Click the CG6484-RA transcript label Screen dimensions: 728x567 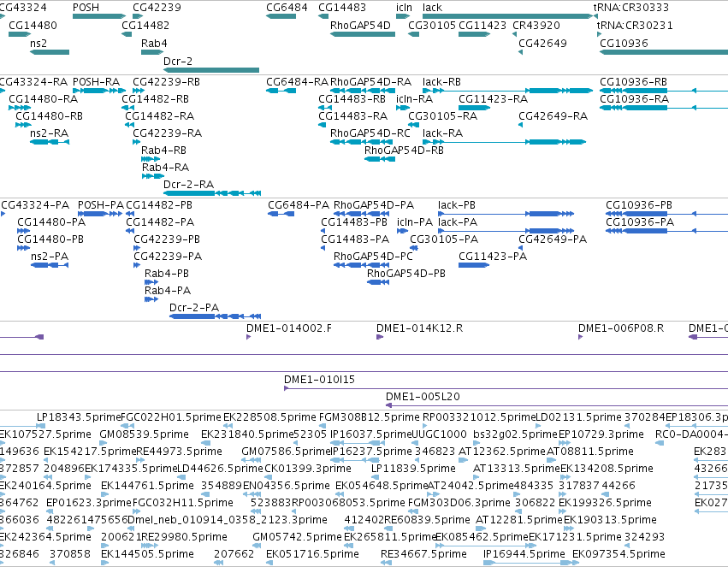point(297,81)
